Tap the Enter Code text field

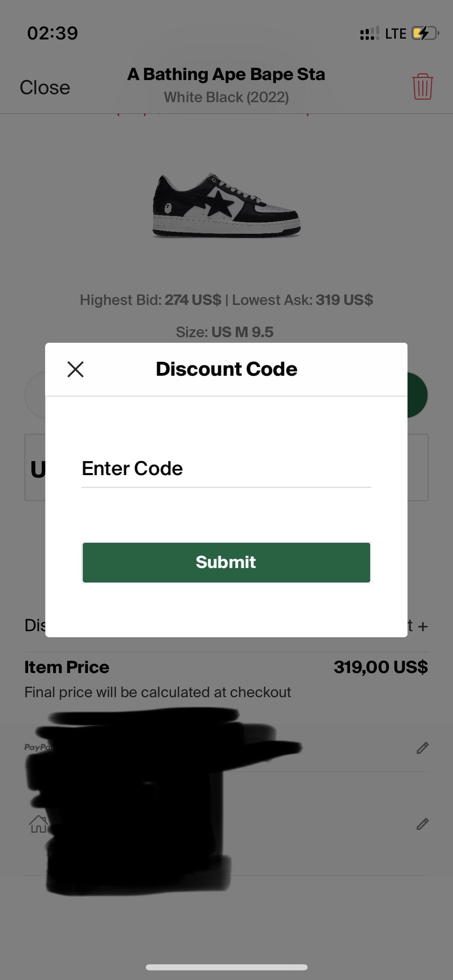tap(226, 468)
